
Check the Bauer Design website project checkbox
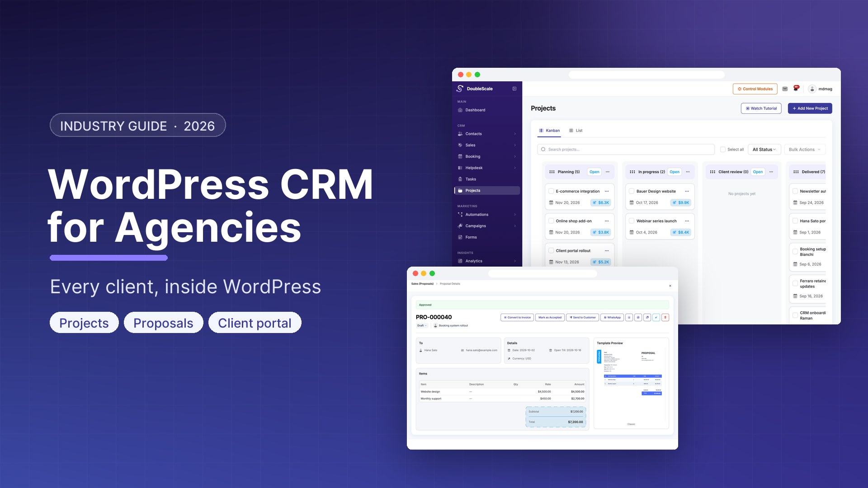pyautogui.click(x=632, y=191)
